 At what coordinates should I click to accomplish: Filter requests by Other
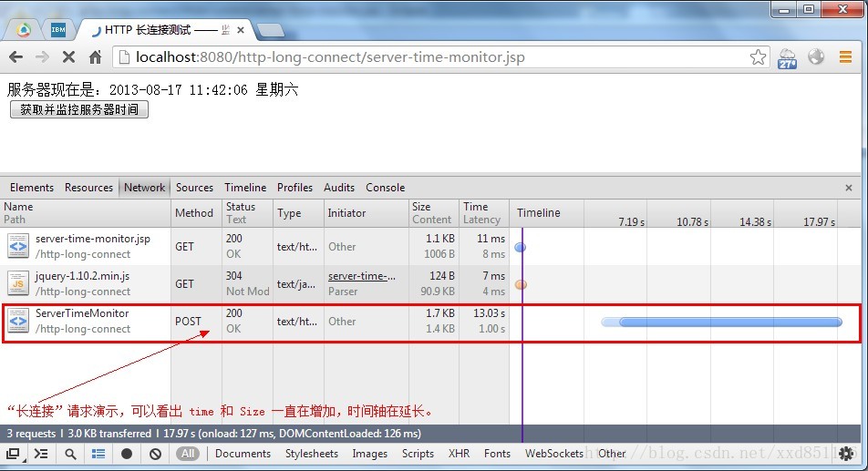pos(612,454)
